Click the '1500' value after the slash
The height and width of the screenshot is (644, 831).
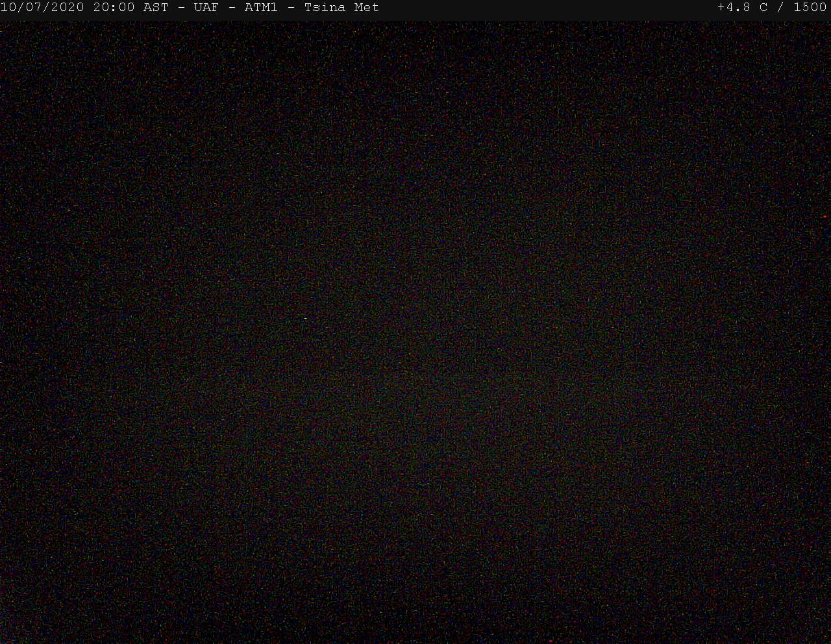click(x=810, y=7)
